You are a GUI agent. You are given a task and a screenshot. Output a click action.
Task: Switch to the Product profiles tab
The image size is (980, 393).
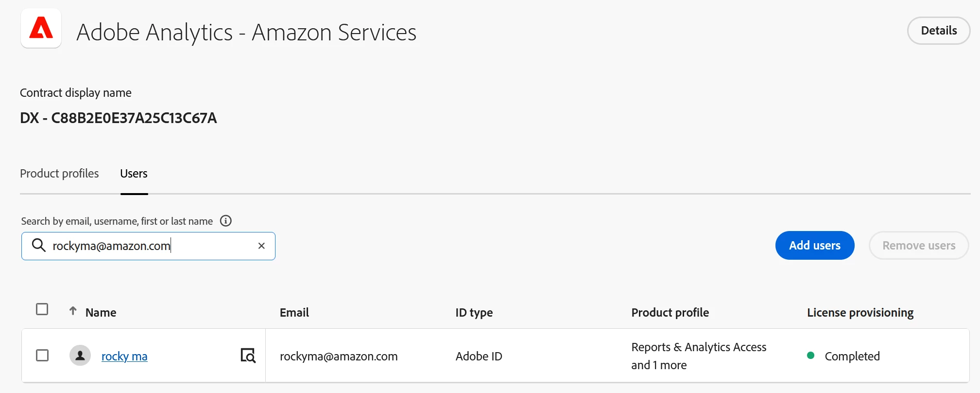(x=59, y=174)
